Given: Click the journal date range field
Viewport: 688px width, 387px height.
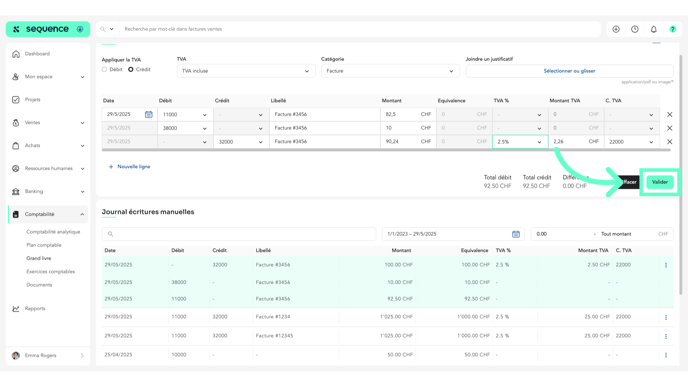Looking at the screenshot, I should click(453, 234).
